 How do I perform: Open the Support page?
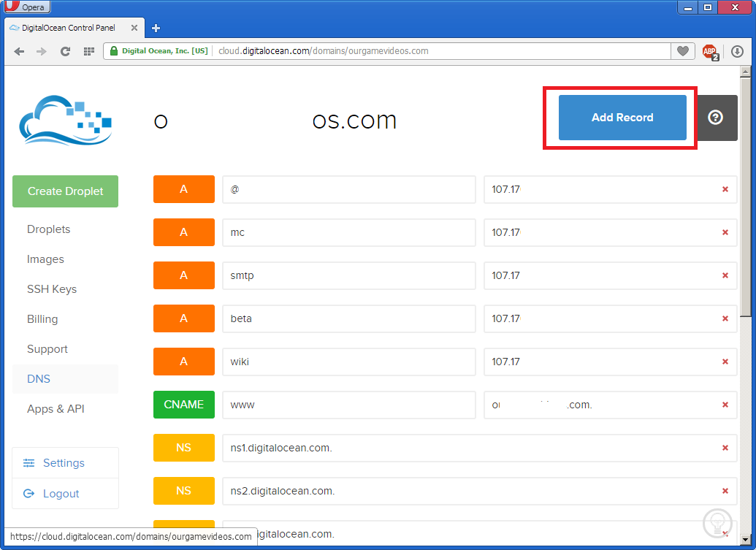tap(47, 349)
